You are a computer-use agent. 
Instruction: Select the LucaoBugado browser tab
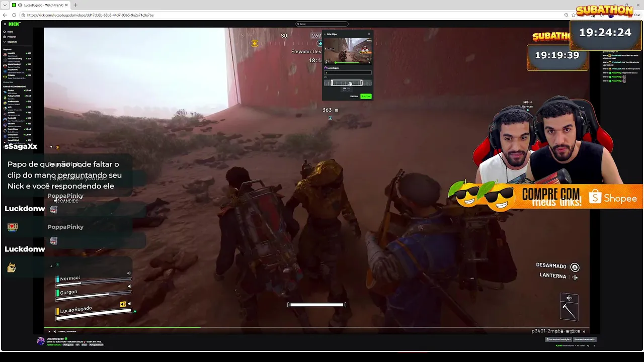[40, 5]
